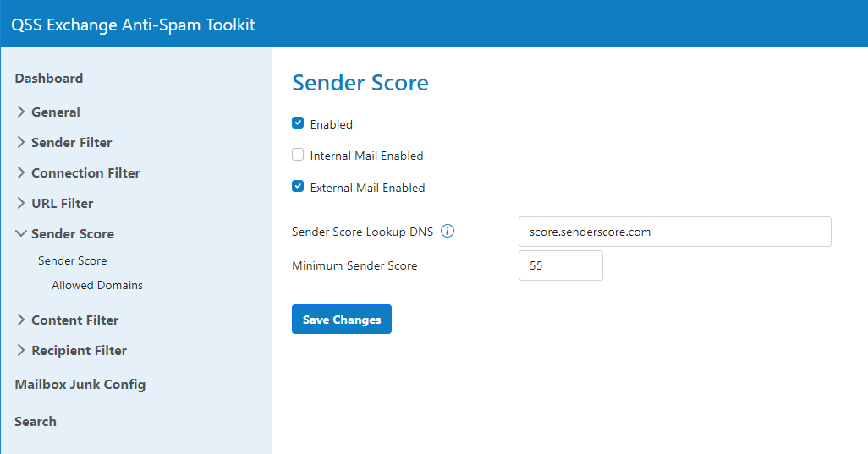Expand the General section chevron
Screen dimensions: 868x454
pos(21,112)
